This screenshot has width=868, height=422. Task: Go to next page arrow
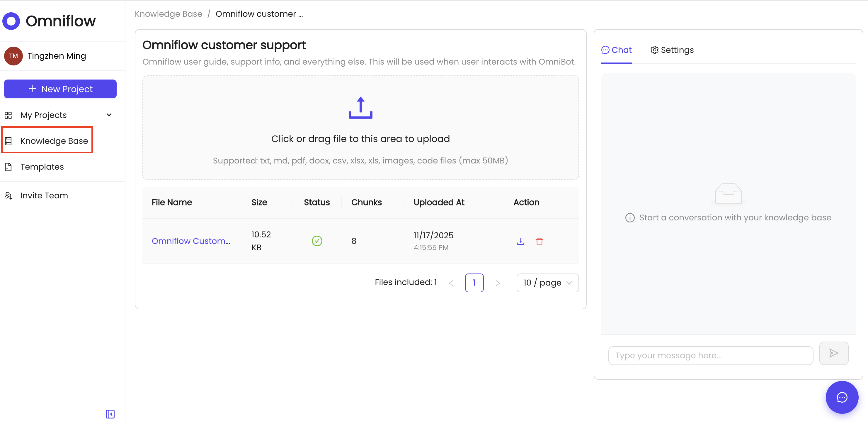(x=498, y=283)
